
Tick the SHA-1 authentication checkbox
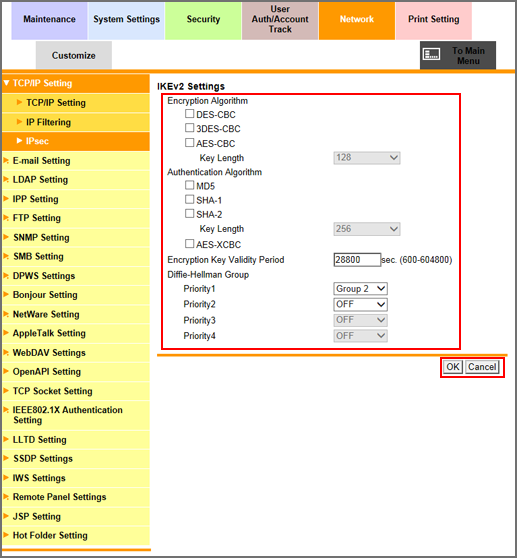pos(190,199)
